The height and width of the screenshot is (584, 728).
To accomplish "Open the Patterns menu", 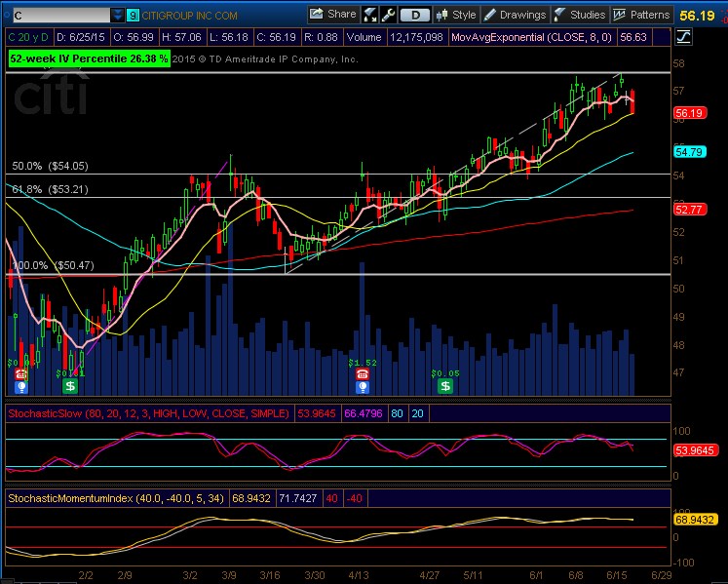I will click(641, 15).
